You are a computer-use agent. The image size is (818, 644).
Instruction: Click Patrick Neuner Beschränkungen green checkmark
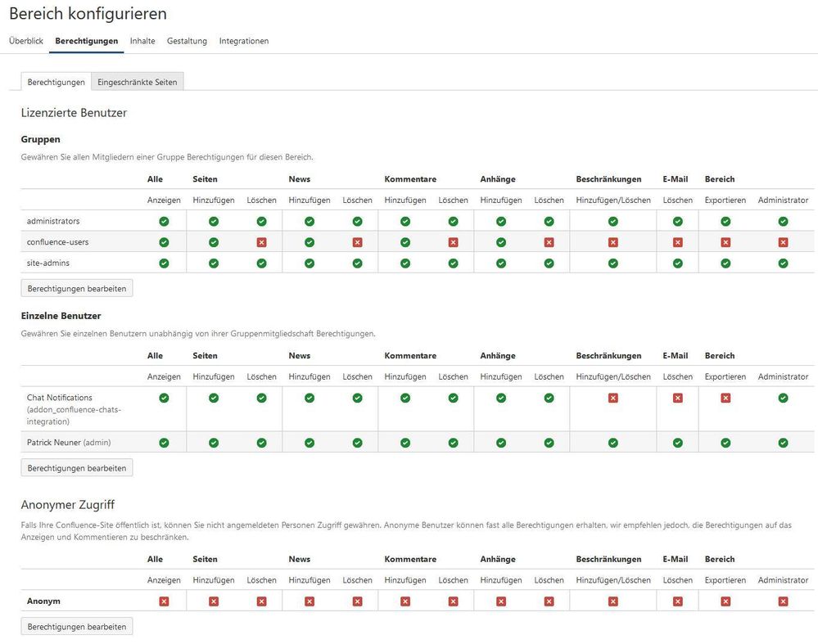pyautogui.click(x=613, y=443)
